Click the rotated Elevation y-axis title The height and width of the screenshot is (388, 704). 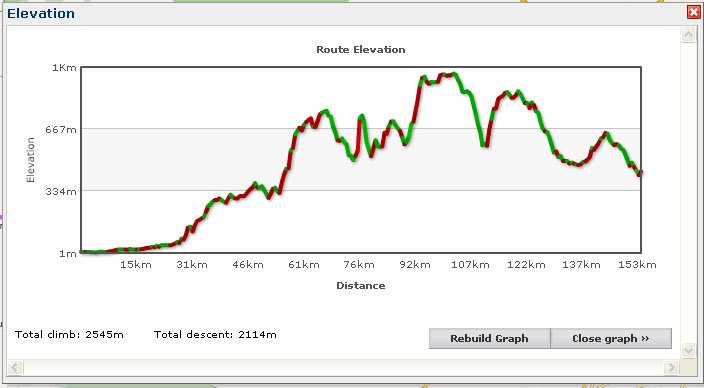point(31,160)
